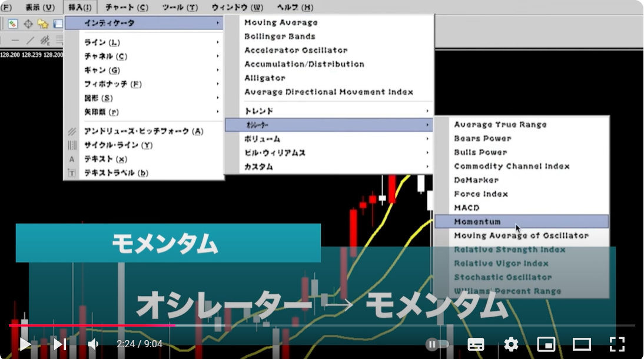This screenshot has height=359, width=644.
Task: Expand the 矢印類 (r) submenu
Action: (x=144, y=112)
